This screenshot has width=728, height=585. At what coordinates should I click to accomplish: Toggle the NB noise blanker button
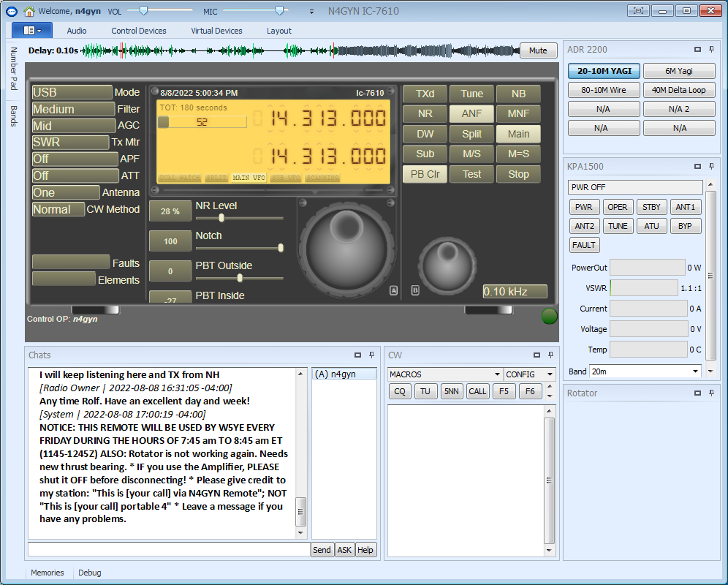coord(518,94)
